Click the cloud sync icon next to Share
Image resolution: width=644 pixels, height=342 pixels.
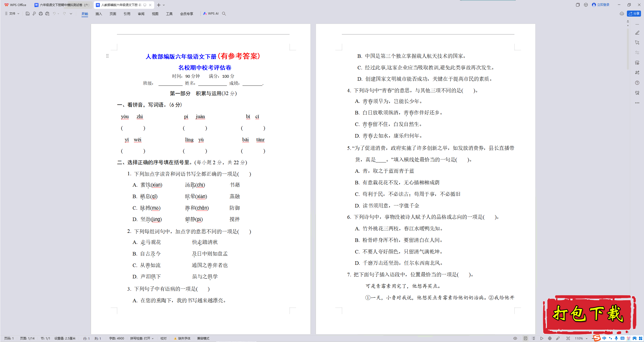pyautogui.click(x=622, y=14)
